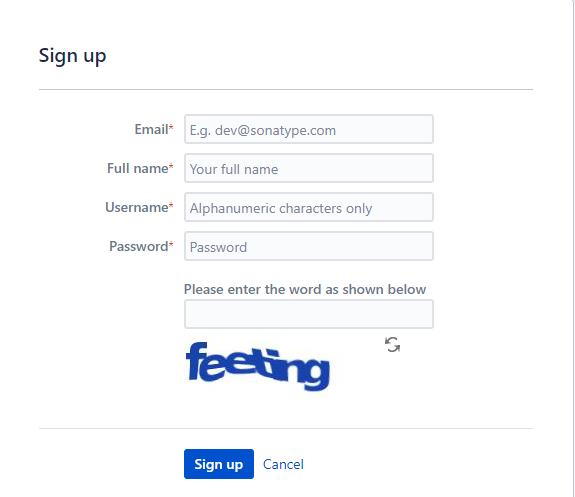Click the Email input field
575x497 pixels.
[309, 129]
